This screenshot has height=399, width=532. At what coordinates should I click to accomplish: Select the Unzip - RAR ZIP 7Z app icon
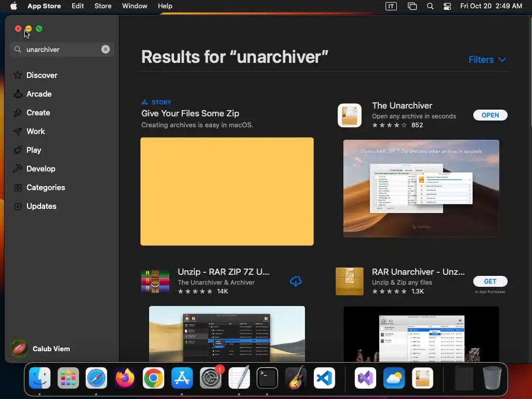click(155, 281)
